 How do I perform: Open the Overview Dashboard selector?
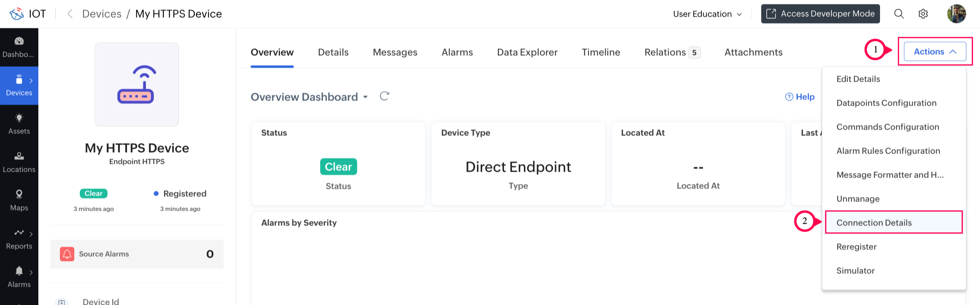(309, 97)
